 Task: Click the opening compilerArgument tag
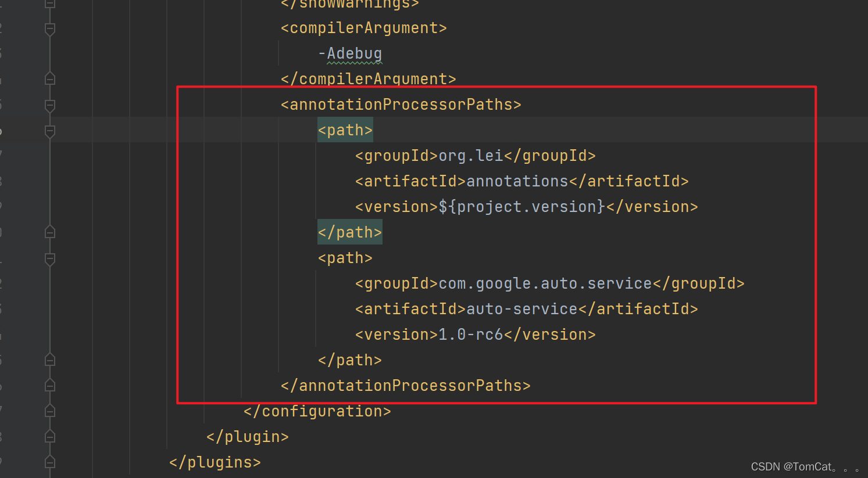364,28
